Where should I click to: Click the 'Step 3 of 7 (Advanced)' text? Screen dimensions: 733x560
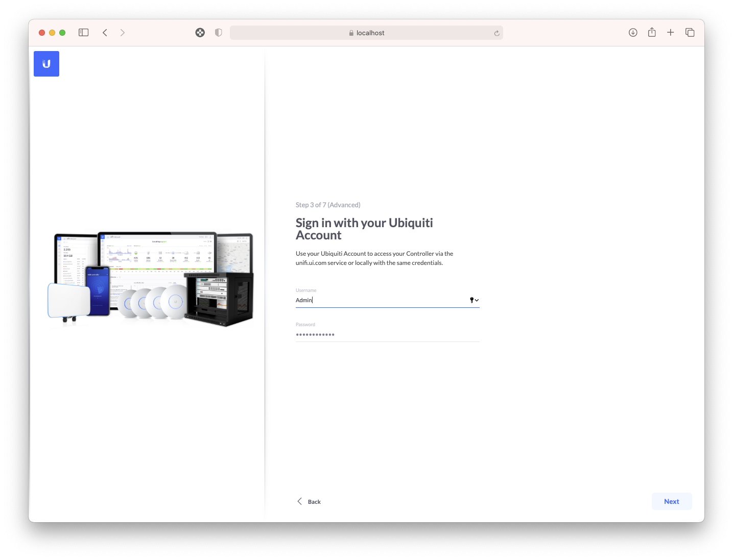coord(328,205)
